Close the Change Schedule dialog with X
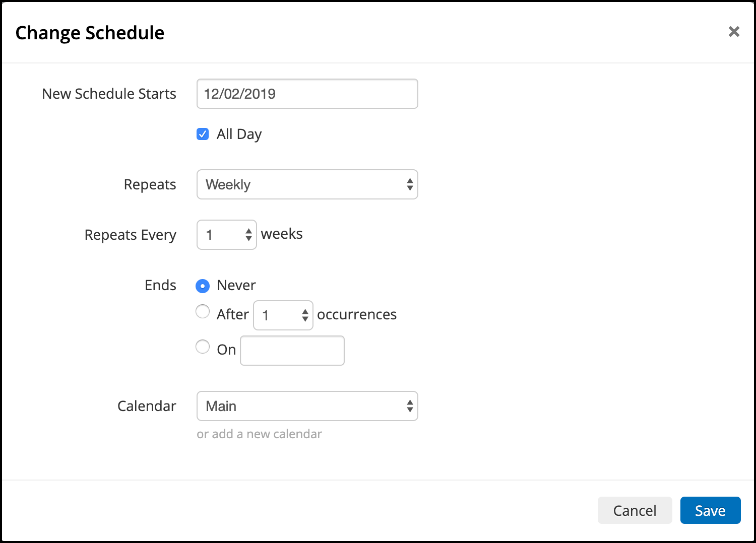This screenshot has width=756, height=543. 734,32
